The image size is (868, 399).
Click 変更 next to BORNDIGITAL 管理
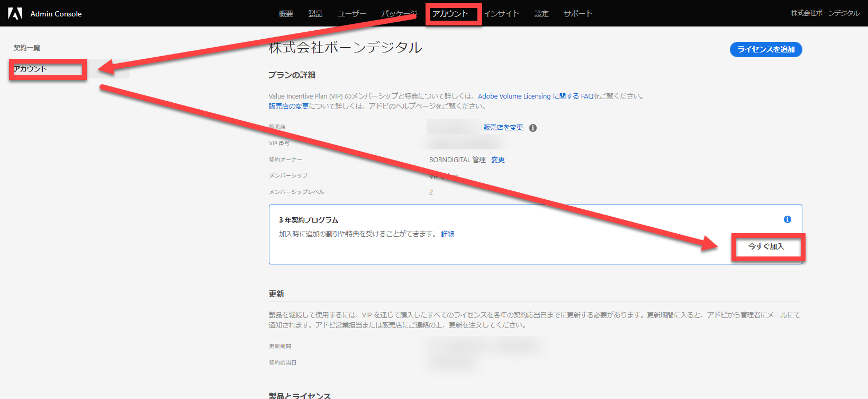coord(498,159)
